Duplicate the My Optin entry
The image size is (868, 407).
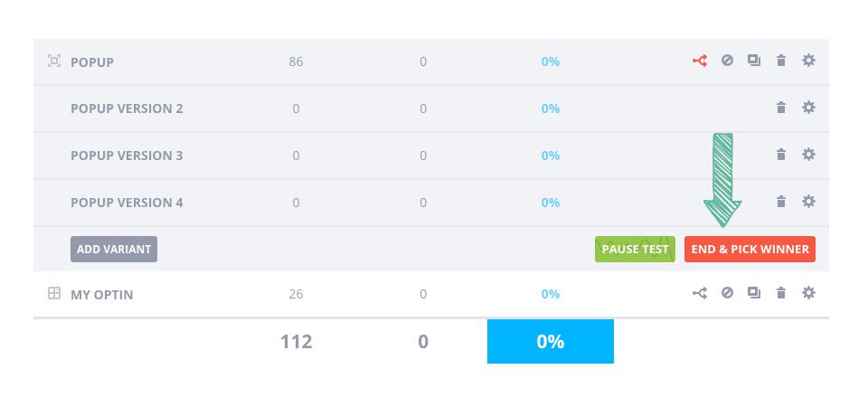754,294
